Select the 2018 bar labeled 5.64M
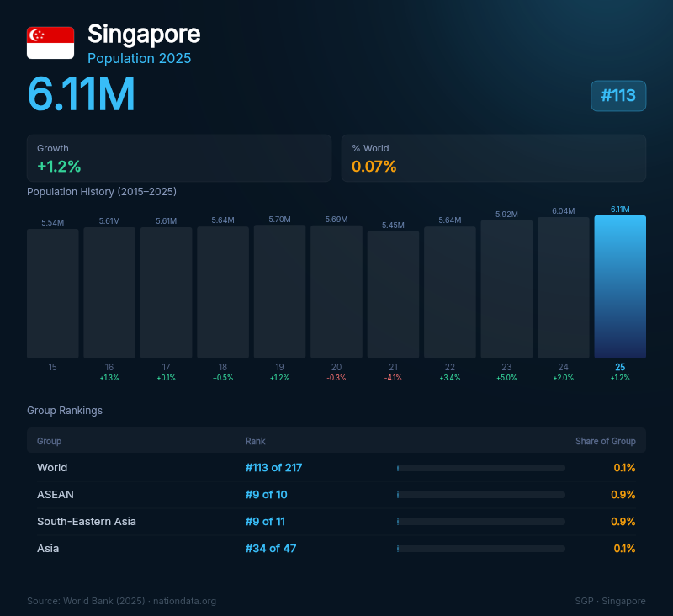Image resolution: width=673 pixels, height=616 pixels. click(223, 292)
